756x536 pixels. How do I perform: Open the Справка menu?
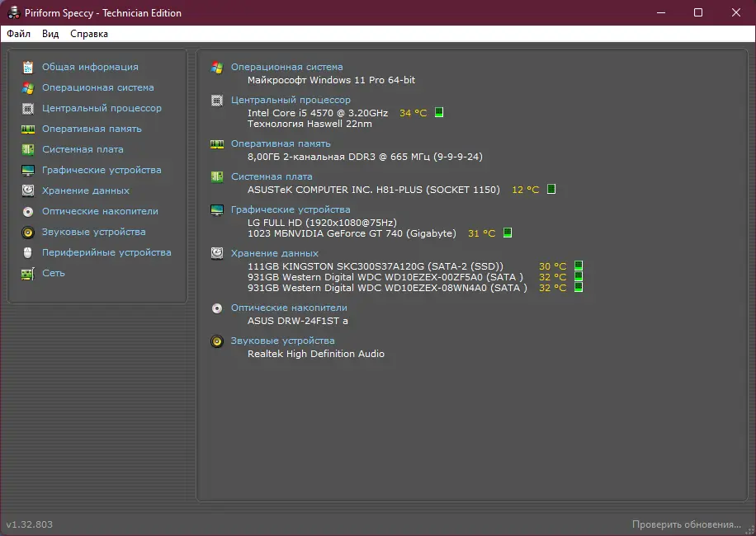coord(88,34)
